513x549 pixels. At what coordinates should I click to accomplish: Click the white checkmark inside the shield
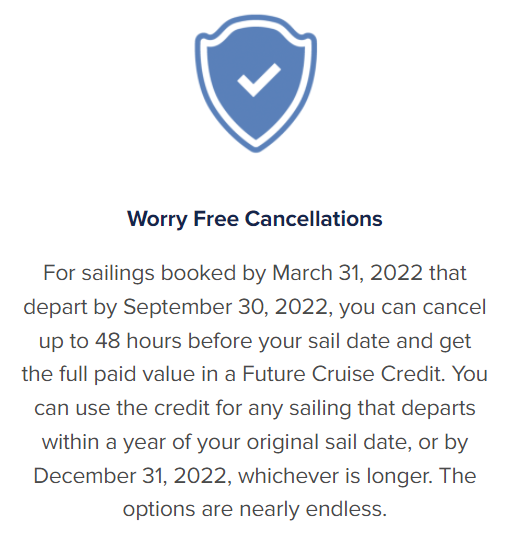pyautogui.click(x=259, y=80)
